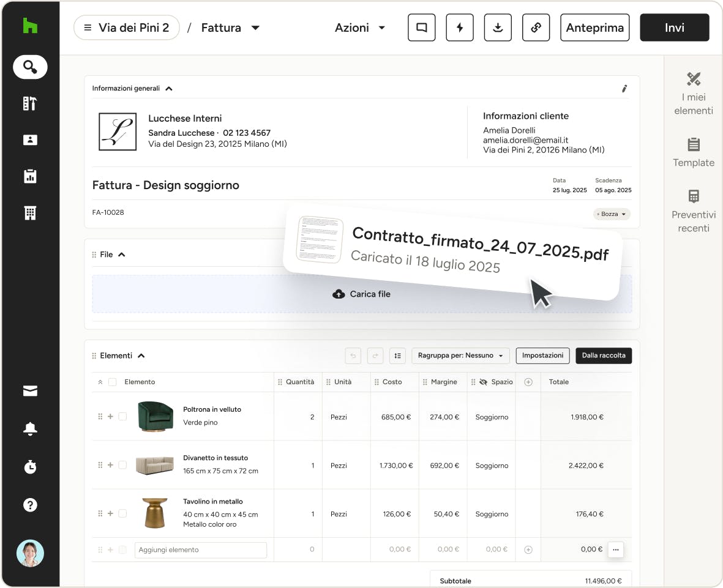Open the Azioni menu
Screen dimensions: 723x588
[360, 28]
